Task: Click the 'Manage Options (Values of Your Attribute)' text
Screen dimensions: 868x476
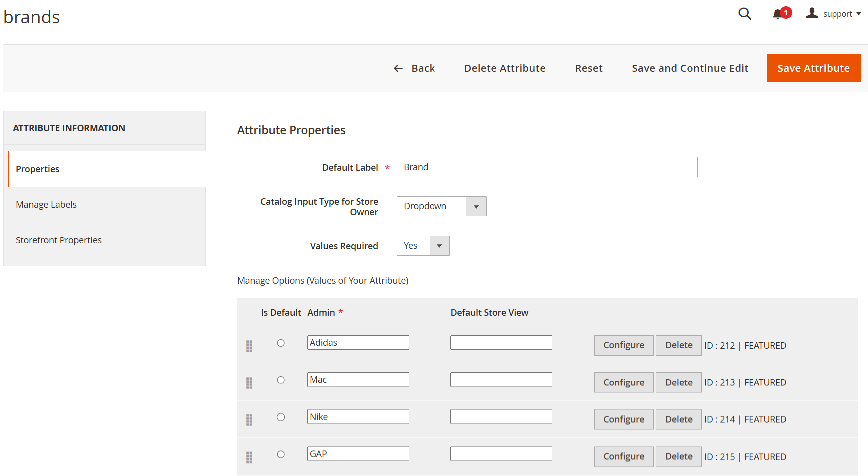Action: pos(323,281)
